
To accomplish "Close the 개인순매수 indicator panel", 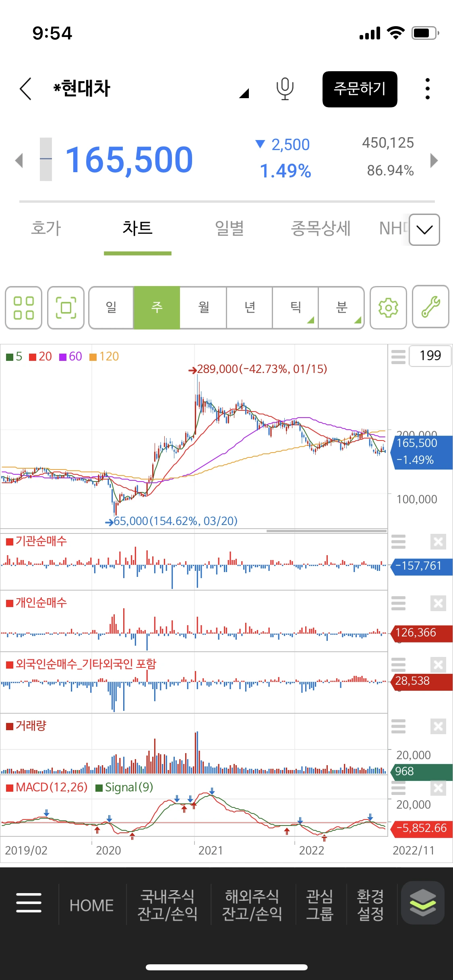I will click(438, 603).
